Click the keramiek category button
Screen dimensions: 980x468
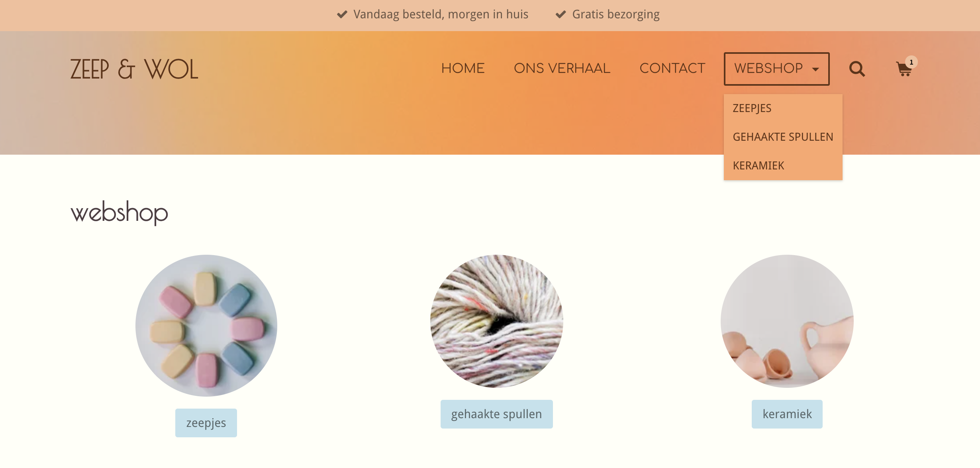pos(787,414)
